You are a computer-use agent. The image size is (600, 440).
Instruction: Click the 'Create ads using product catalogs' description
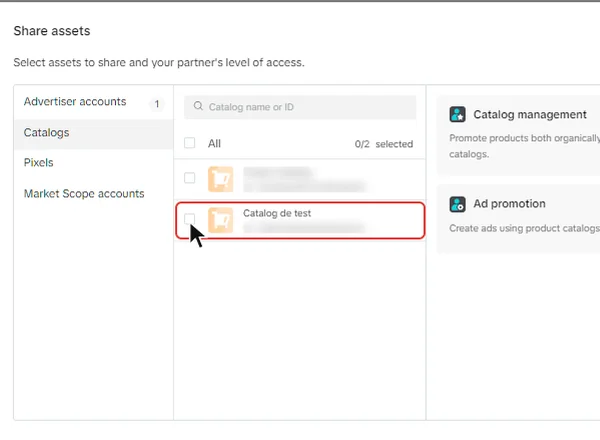click(525, 228)
